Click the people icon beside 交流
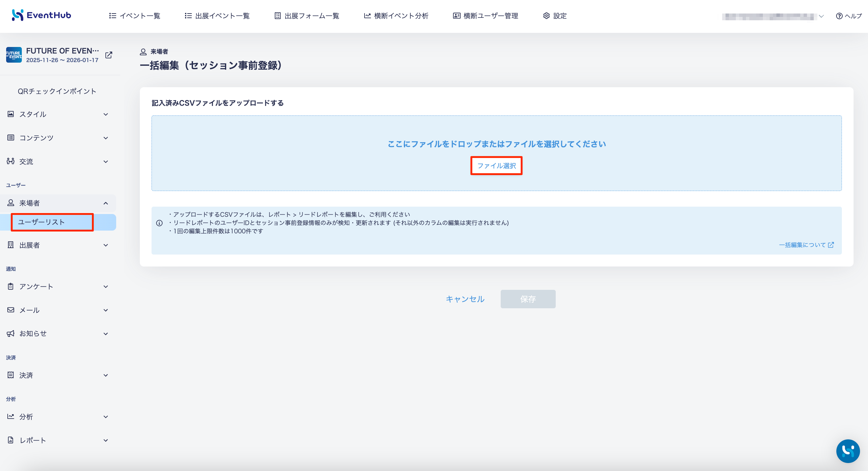Screen dimensions: 868x471 [11, 161]
